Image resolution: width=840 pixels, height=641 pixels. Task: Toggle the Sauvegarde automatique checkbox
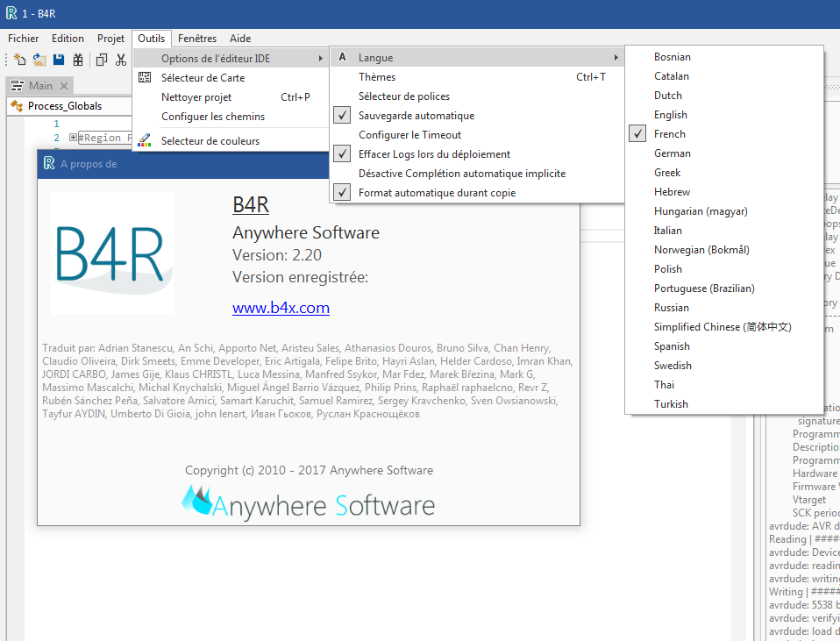pyautogui.click(x=342, y=115)
